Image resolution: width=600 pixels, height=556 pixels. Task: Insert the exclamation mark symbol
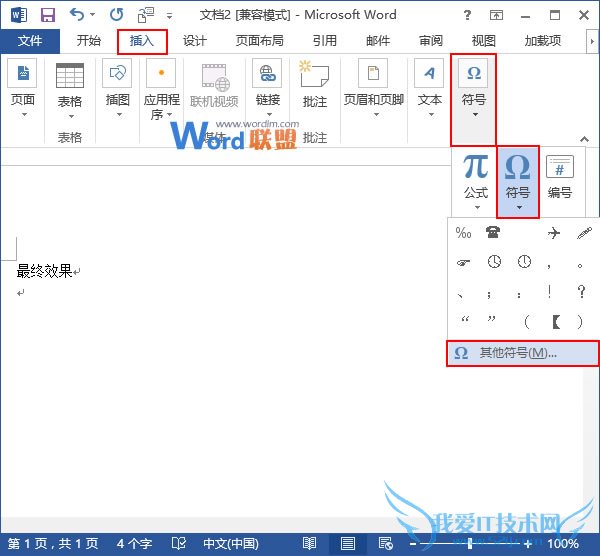tap(549, 292)
